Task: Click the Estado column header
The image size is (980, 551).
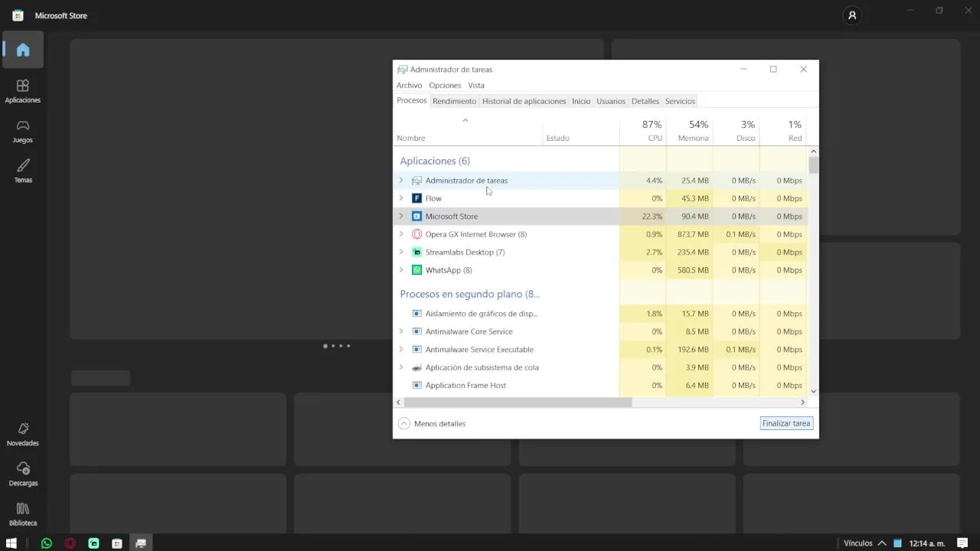Action: 581,131
